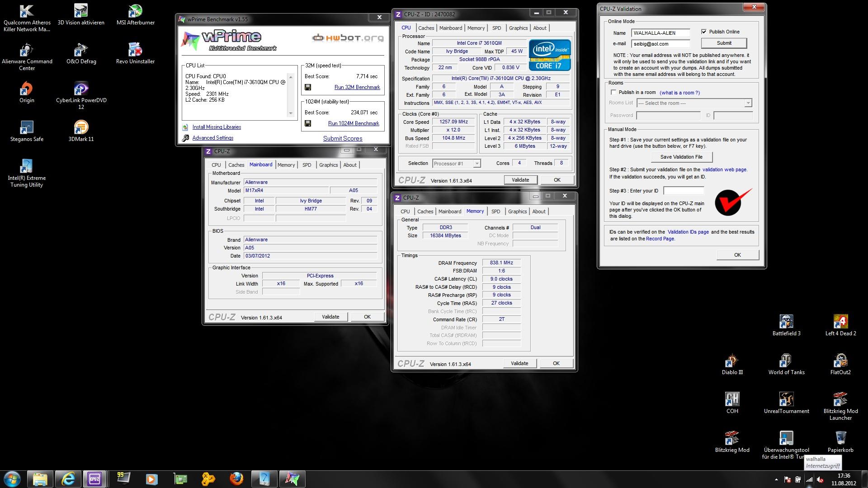The width and height of the screenshot is (868, 488).
Task: Click OK in CPU-Z Validation dialog
Action: tap(737, 255)
